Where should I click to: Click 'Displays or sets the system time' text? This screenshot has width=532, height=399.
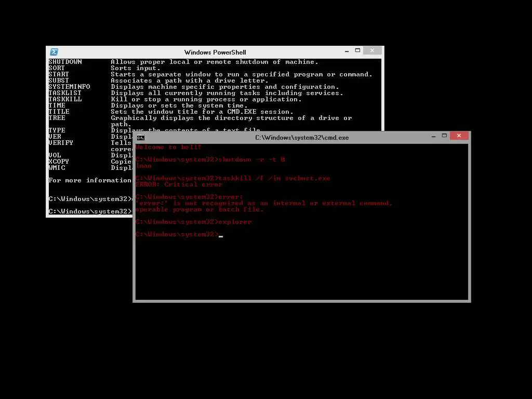click(x=179, y=105)
